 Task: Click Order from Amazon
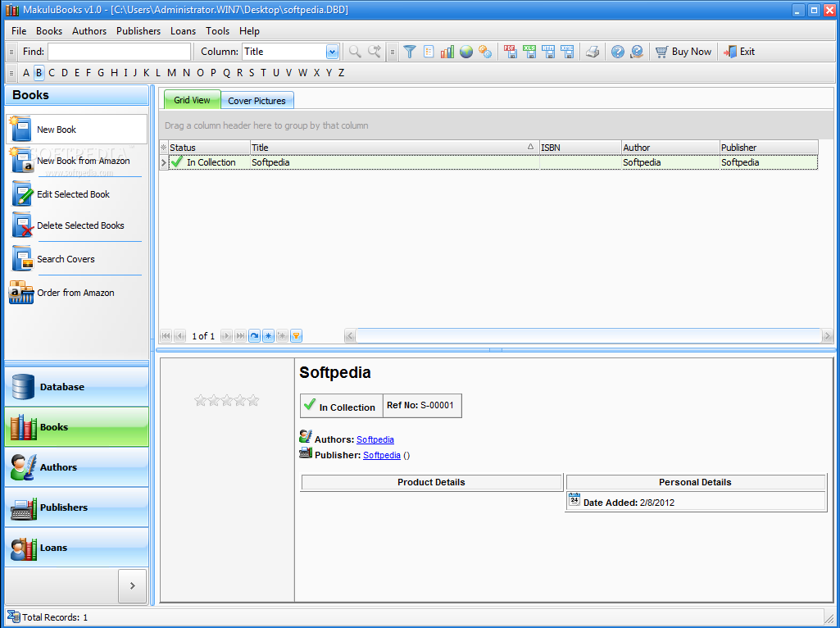coord(76,293)
